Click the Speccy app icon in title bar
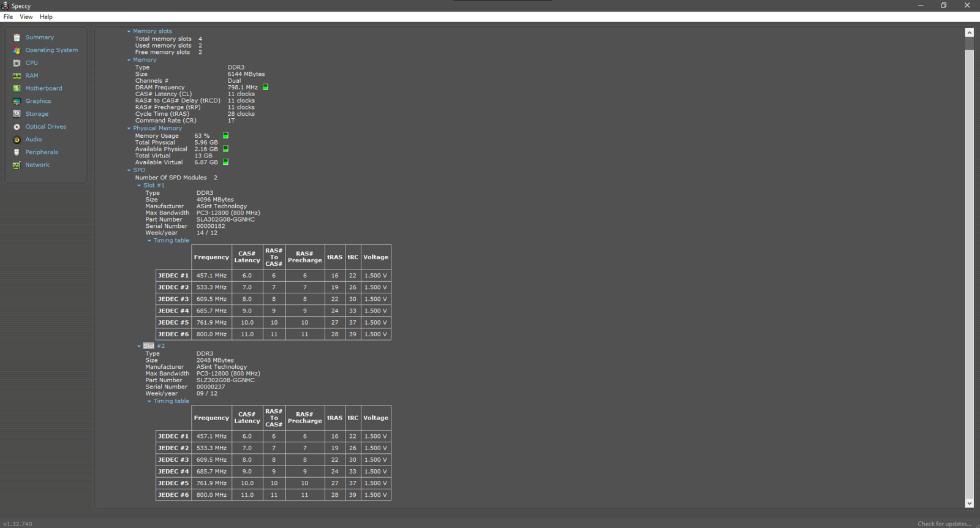The width and height of the screenshot is (980, 528). pyautogui.click(x=5, y=6)
